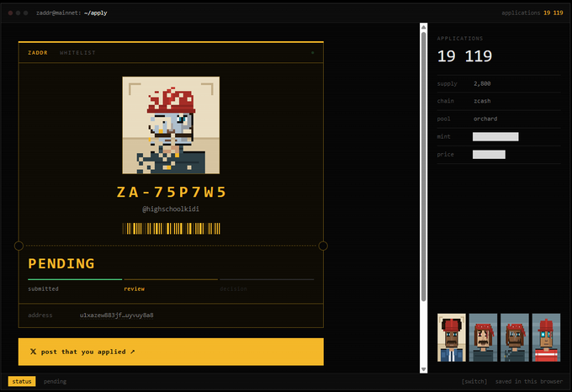Click the pool value orchard
572x392 pixels.
point(485,119)
